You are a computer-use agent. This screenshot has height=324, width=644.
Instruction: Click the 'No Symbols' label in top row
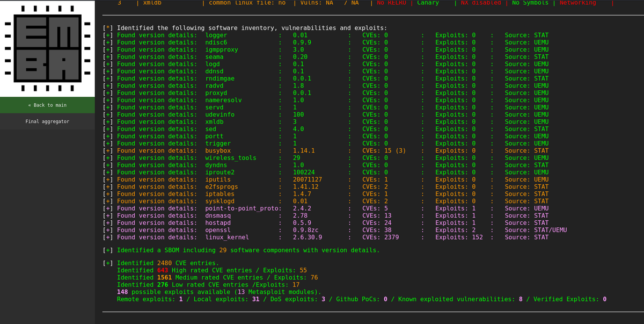(530, 3)
